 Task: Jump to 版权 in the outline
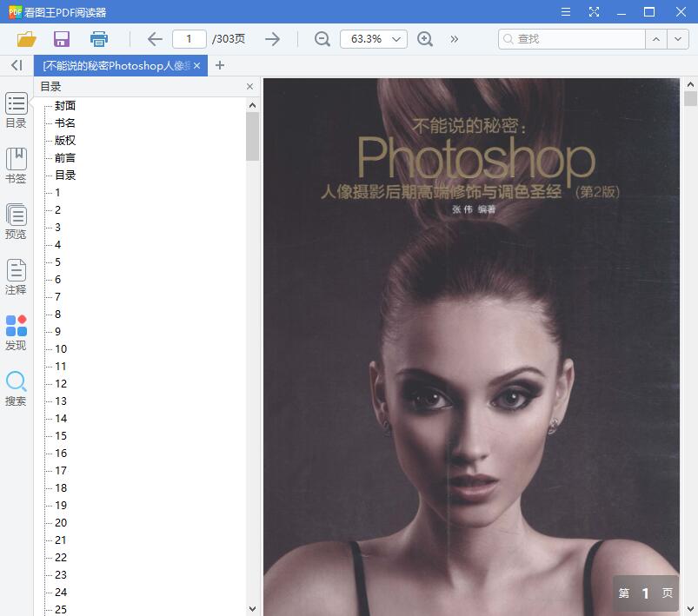pyautogui.click(x=65, y=140)
